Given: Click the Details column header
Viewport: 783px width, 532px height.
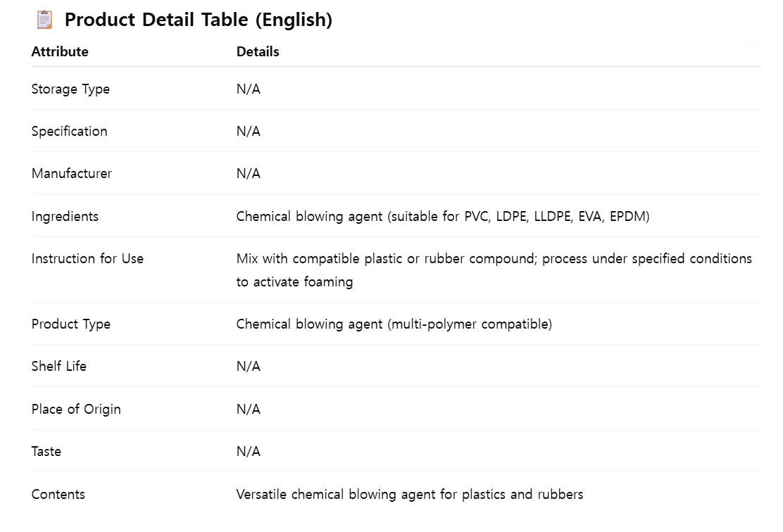Looking at the screenshot, I should pos(258,52).
